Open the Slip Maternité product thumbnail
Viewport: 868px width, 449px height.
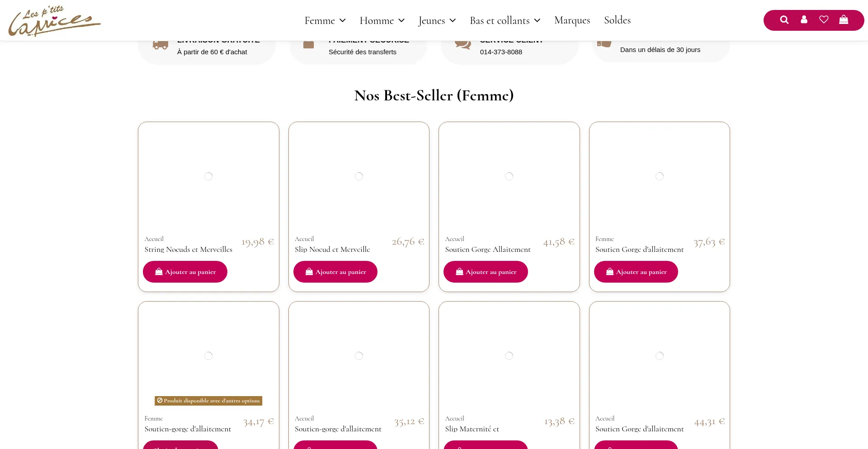pos(509,356)
